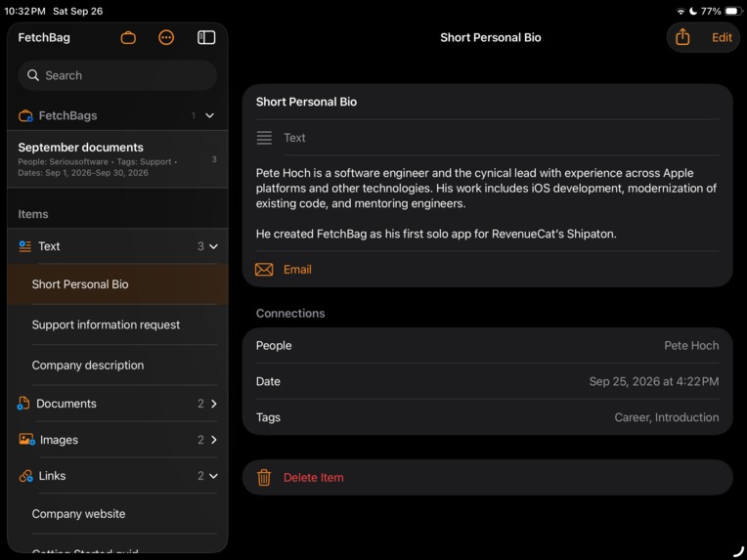The width and height of the screenshot is (747, 560).
Task: Click the Links category icon
Action: [x=25, y=476]
